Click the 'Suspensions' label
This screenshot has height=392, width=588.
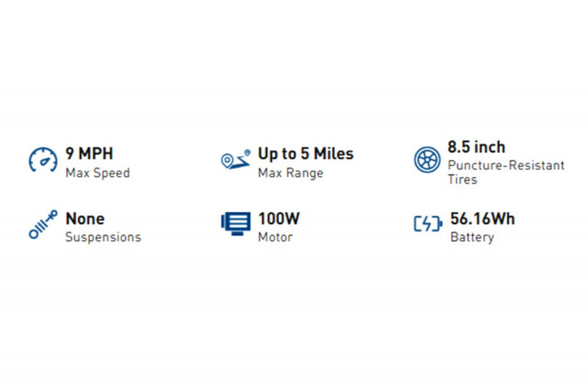[103, 238]
